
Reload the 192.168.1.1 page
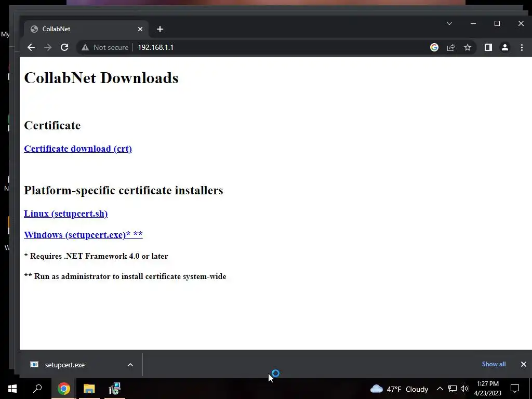[64, 47]
